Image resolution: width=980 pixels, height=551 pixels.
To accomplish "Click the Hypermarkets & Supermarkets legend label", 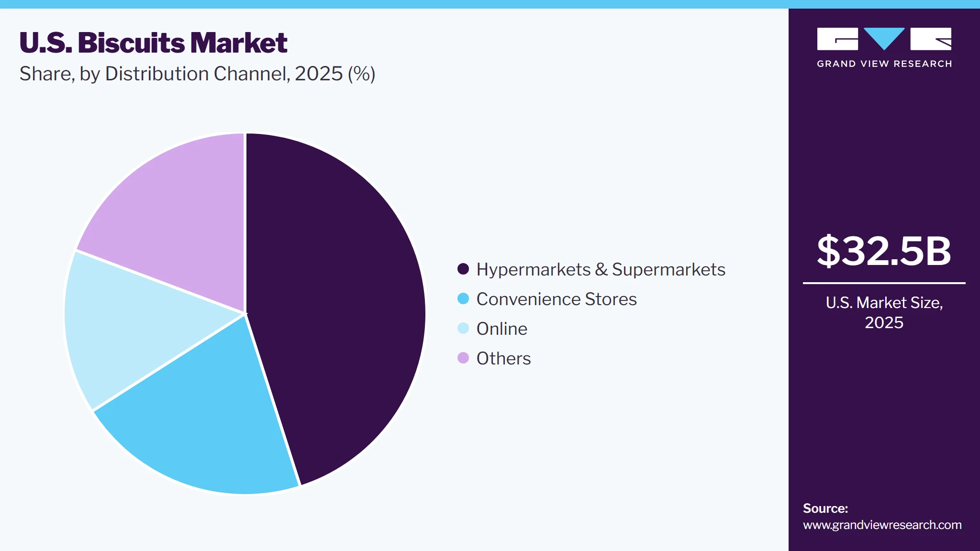I will [x=601, y=270].
